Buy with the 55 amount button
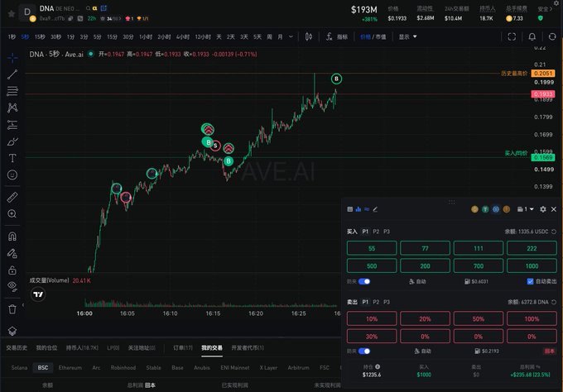563x392 pixels. [372, 248]
